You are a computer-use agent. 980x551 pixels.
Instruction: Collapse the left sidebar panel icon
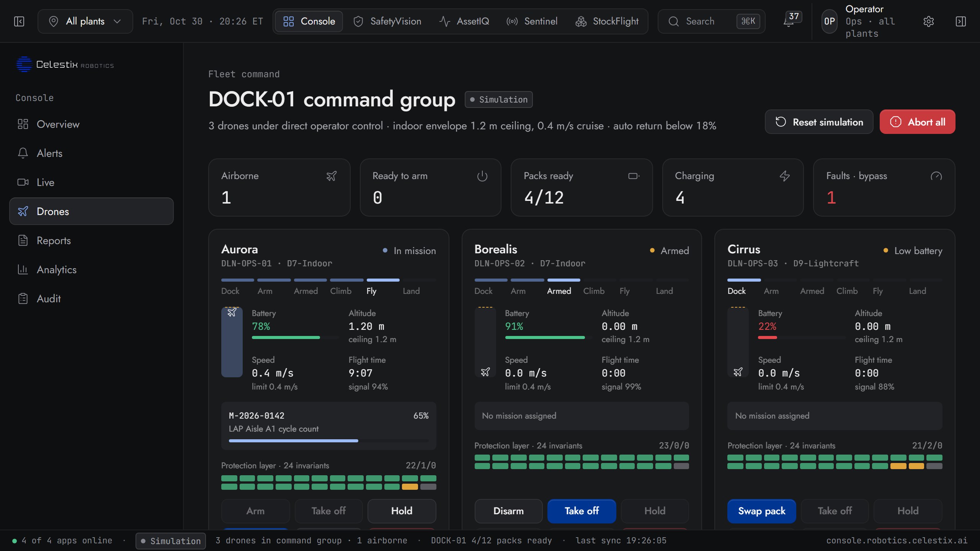click(x=19, y=21)
